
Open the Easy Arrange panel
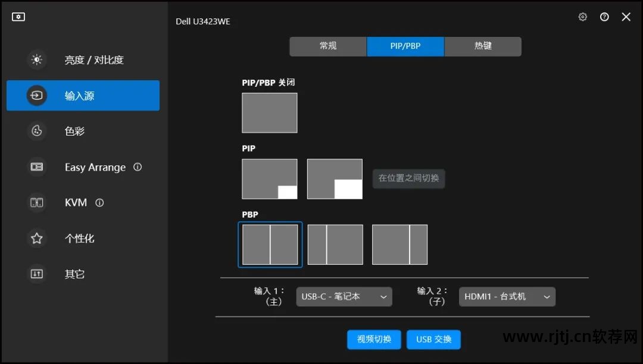tap(36, 167)
